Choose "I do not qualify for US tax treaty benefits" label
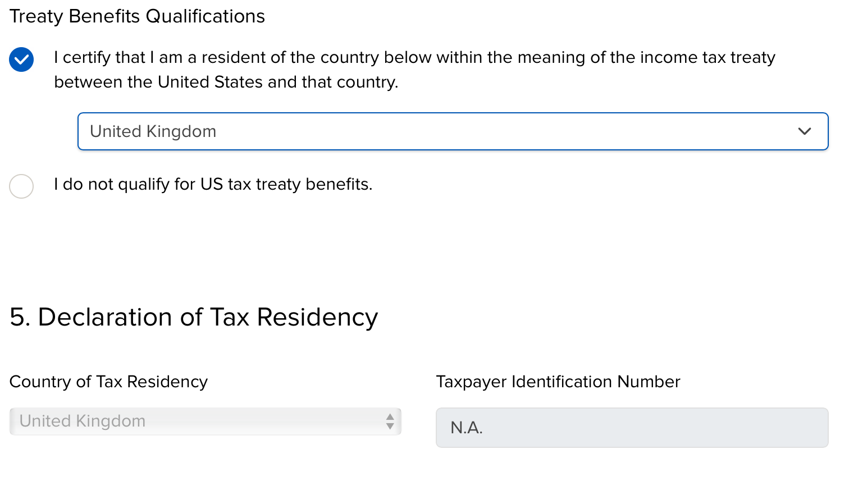Screen dimensions: 858x504 (213, 184)
